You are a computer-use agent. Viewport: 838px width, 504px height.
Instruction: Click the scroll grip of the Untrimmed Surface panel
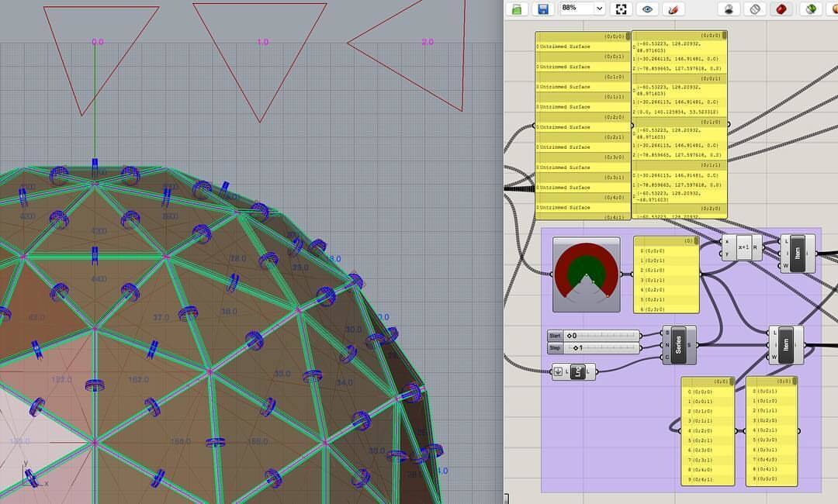628,36
